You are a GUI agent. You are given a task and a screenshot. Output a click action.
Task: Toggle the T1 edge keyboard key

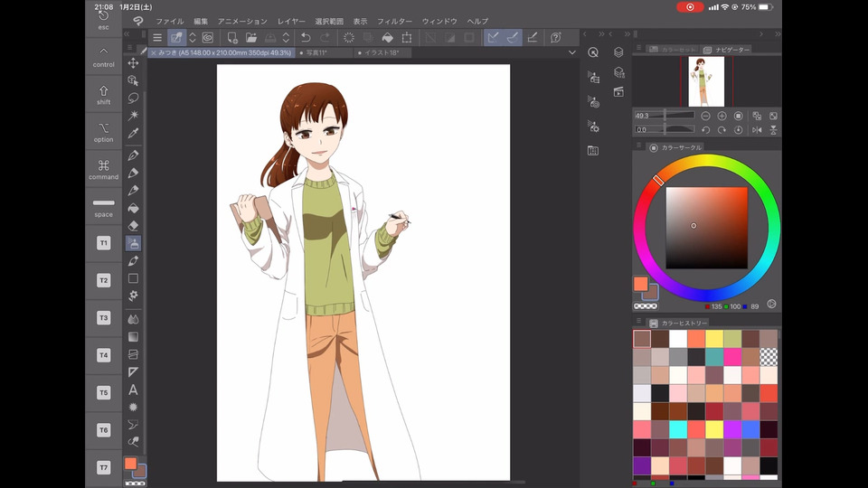(104, 243)
